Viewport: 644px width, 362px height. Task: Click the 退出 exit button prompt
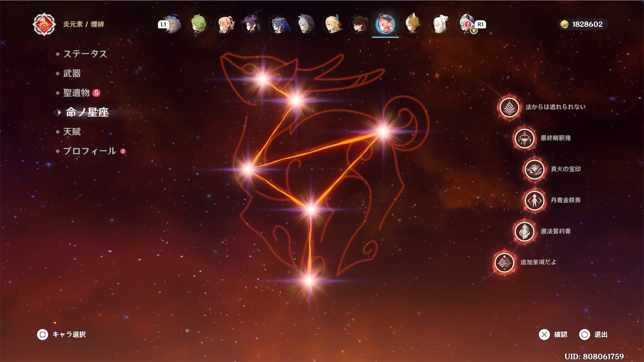[593, 334]
